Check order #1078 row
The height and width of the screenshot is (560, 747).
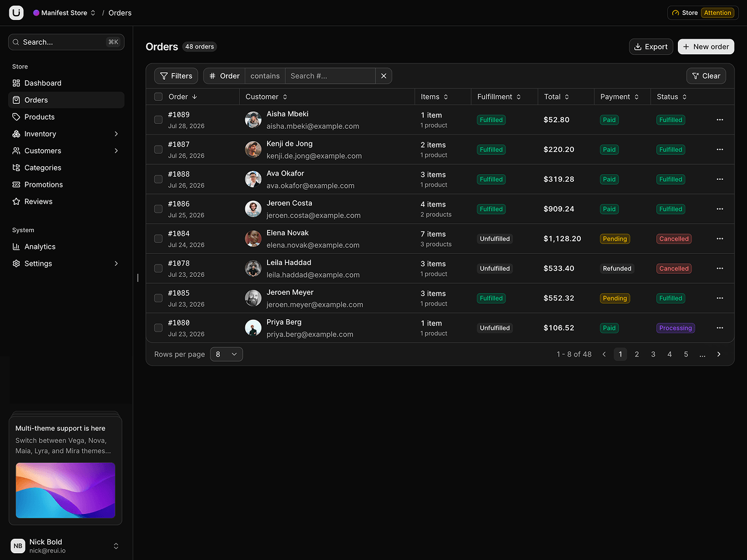pyautogui.click(x=158, y=268)
